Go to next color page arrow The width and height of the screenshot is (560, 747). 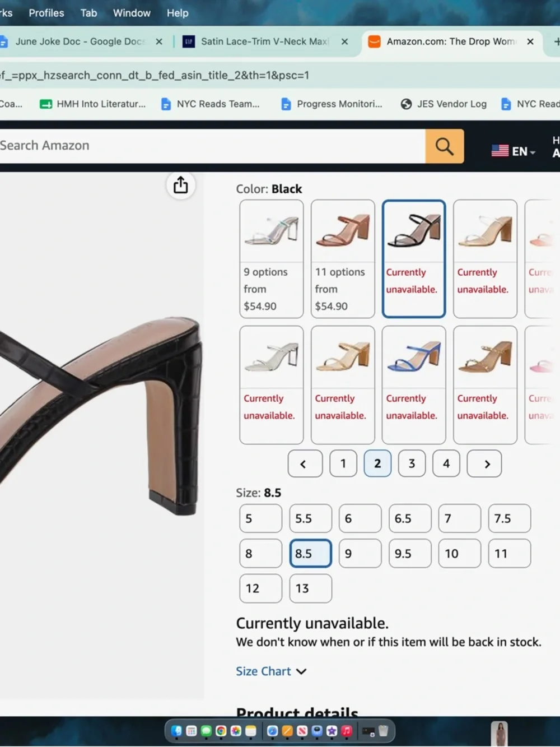[x=484, y=463]
